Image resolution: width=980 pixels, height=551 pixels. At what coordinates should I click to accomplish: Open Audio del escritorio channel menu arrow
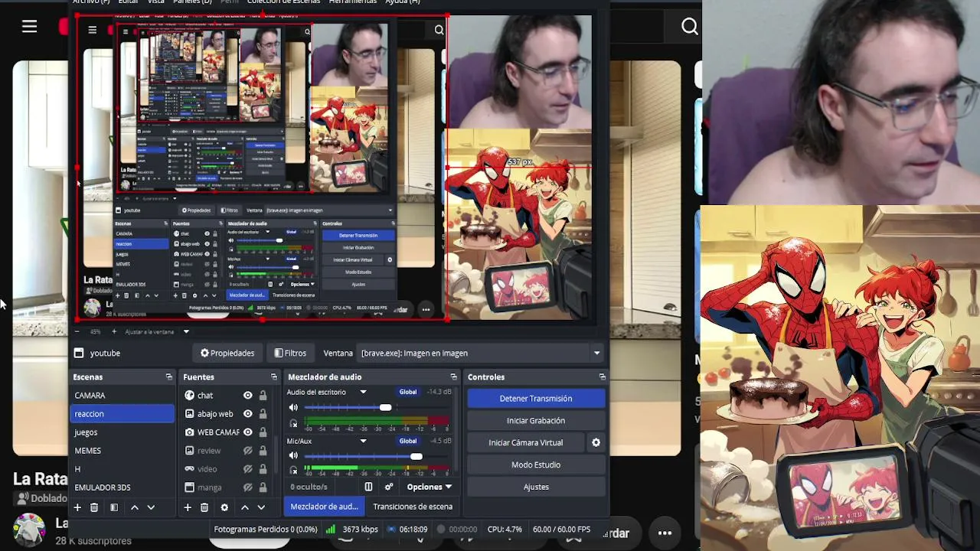pos(363,393)
